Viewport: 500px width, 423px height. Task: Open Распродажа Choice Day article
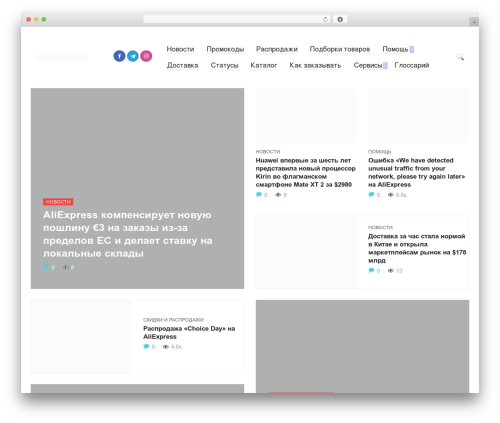click(189, 333)
